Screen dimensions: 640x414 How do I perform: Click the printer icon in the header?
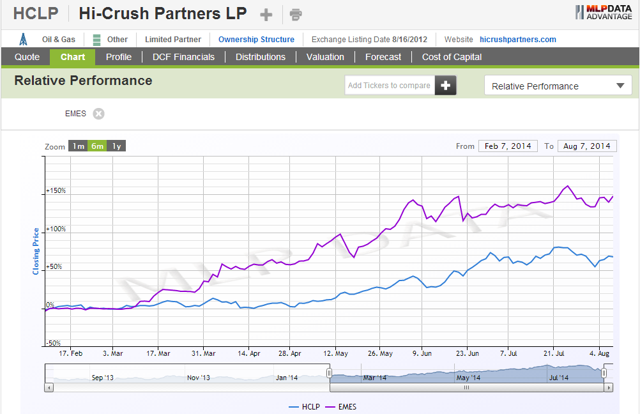pos(296,15)
